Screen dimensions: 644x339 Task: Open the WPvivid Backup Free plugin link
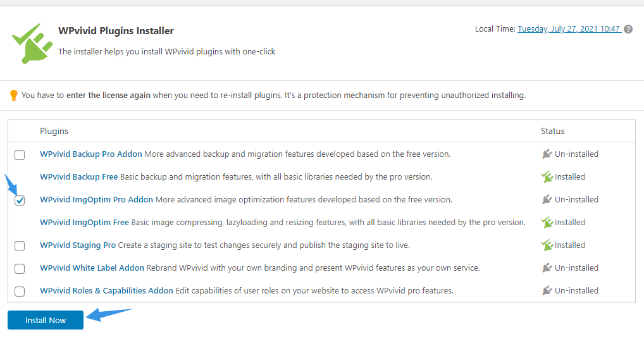coord(79,177)
